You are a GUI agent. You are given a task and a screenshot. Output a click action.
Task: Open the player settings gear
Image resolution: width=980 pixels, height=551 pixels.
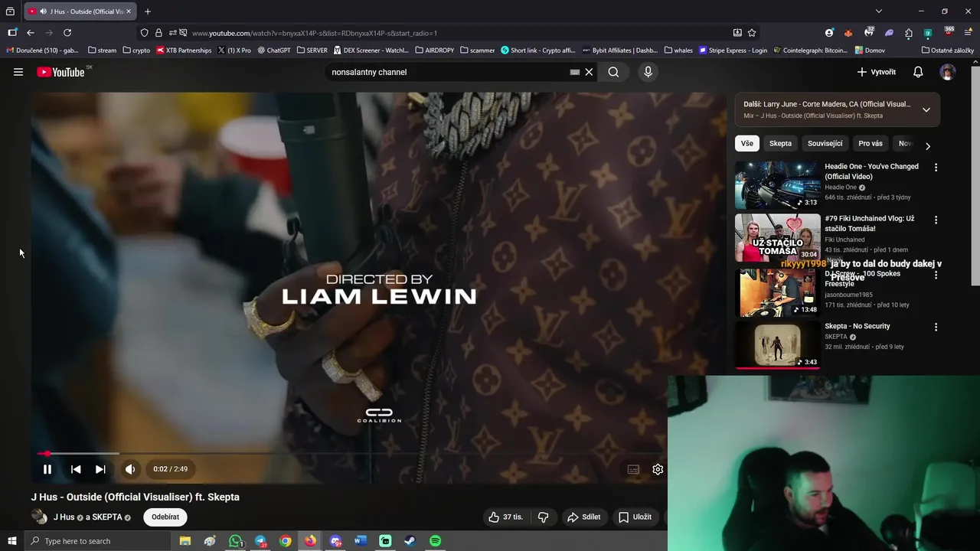pos(658,469)
